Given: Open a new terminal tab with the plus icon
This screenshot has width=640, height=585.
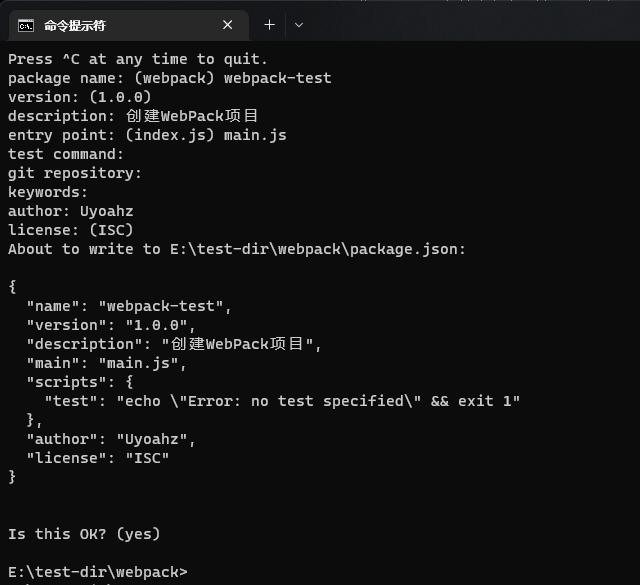Looking at the screenshot, I should [x=269, y=25].
